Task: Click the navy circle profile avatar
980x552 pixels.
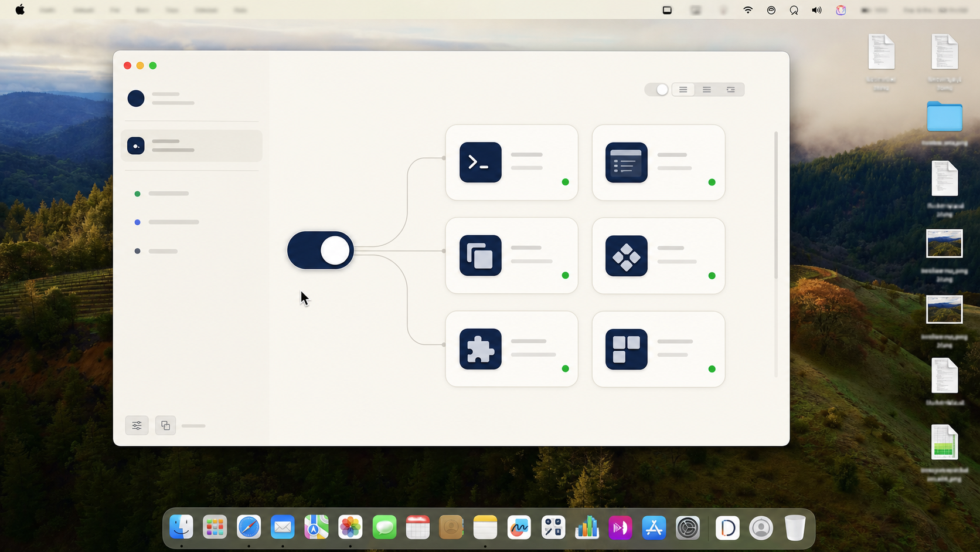Action: pyautogui.click(x=136, y=98)
